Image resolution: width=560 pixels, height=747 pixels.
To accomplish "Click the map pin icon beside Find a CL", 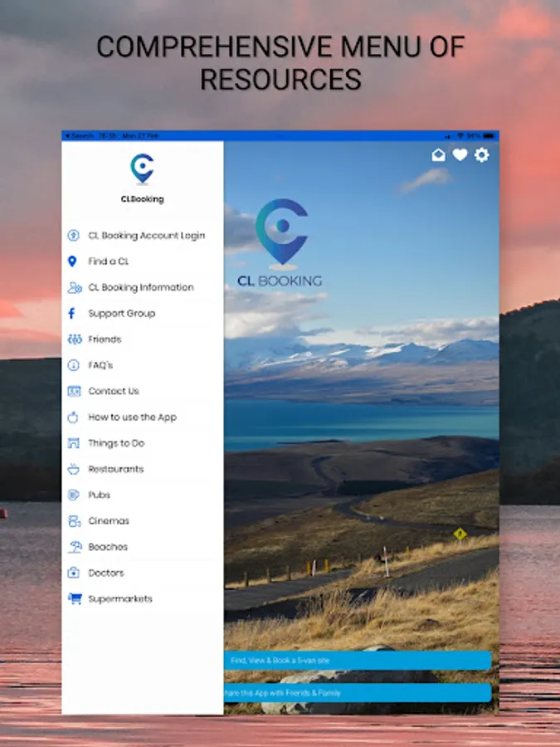I will 72,261.
